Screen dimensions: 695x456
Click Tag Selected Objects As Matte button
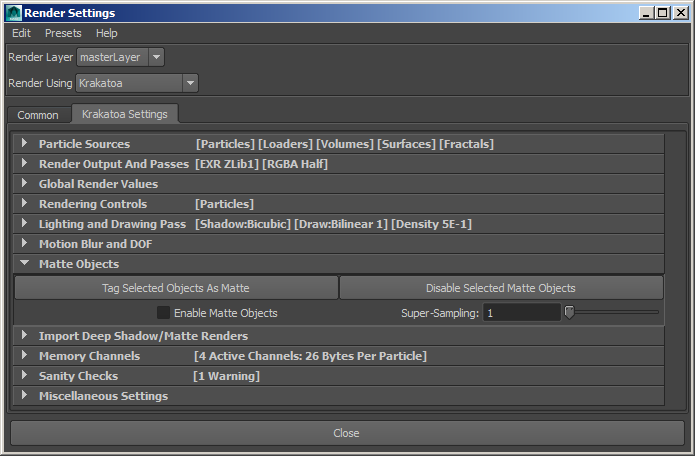(x=176, y=288)
